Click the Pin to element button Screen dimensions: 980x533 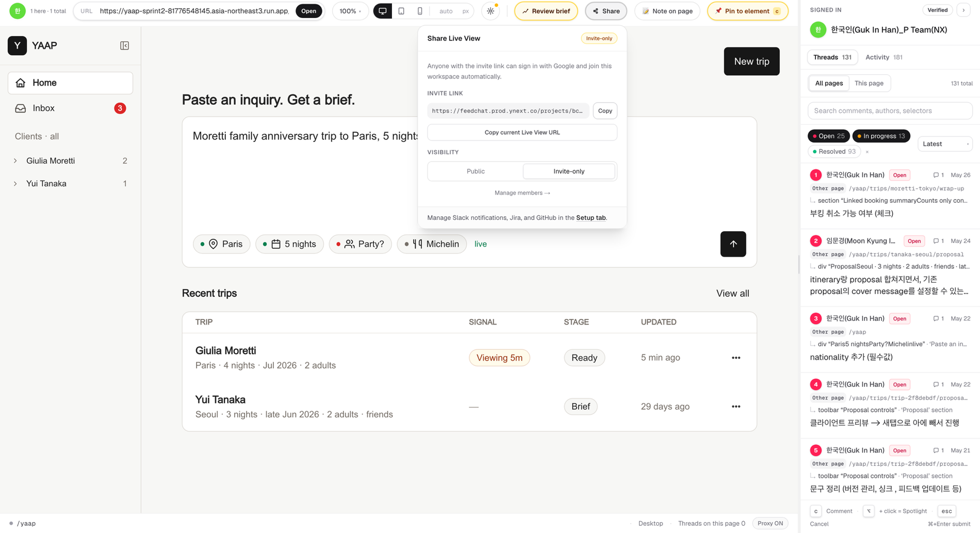click(747, 11)
